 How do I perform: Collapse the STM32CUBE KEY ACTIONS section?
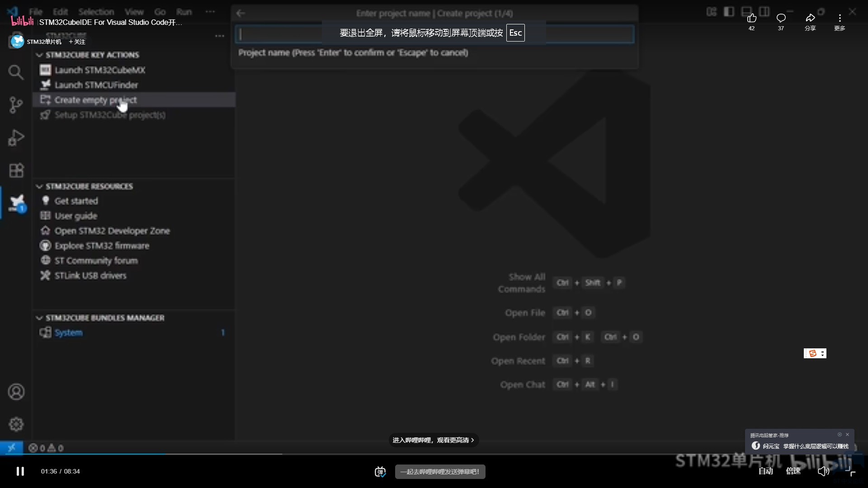click(39, 55)
